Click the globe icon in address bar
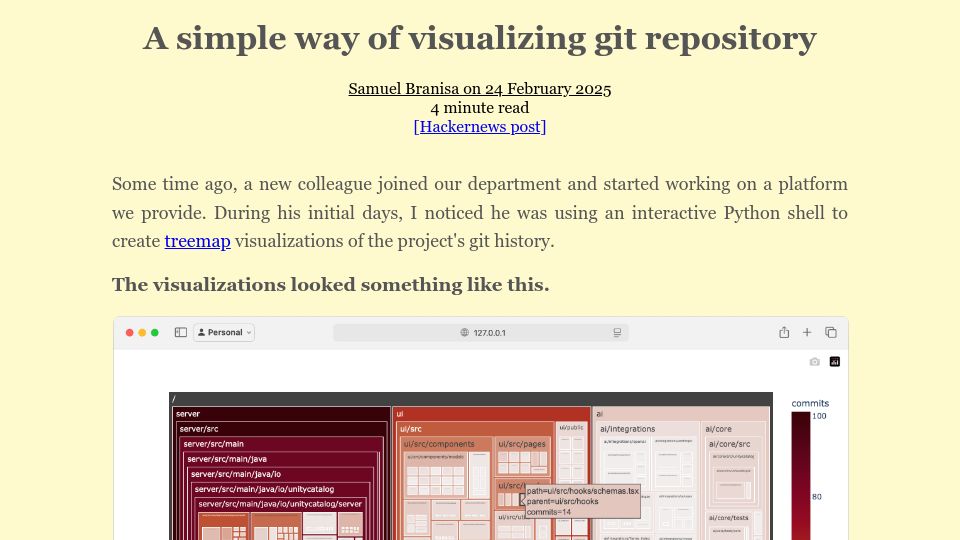Image resolution: width=960 pixels, height=540 pixels. coord(465,332)
